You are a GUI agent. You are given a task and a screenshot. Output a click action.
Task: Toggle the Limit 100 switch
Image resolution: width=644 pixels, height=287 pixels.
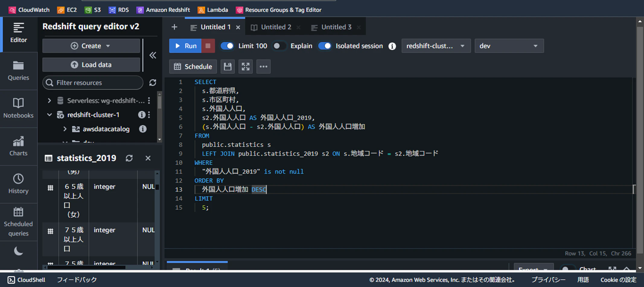227,46
